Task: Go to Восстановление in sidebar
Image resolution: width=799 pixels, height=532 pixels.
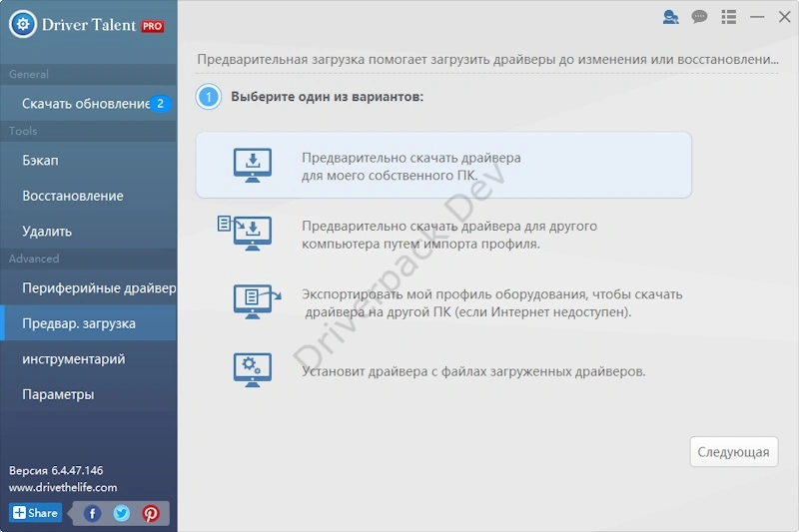Action: [x=89, y=196]
